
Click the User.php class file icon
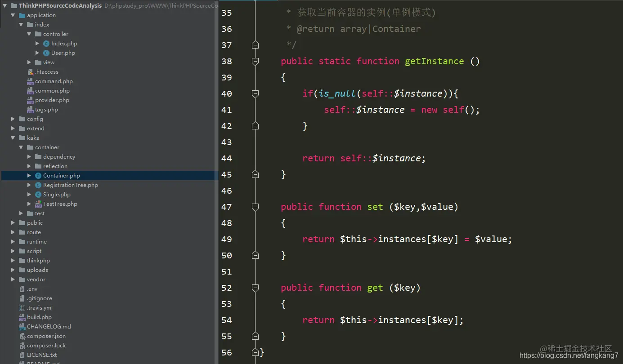coord(46,53)
